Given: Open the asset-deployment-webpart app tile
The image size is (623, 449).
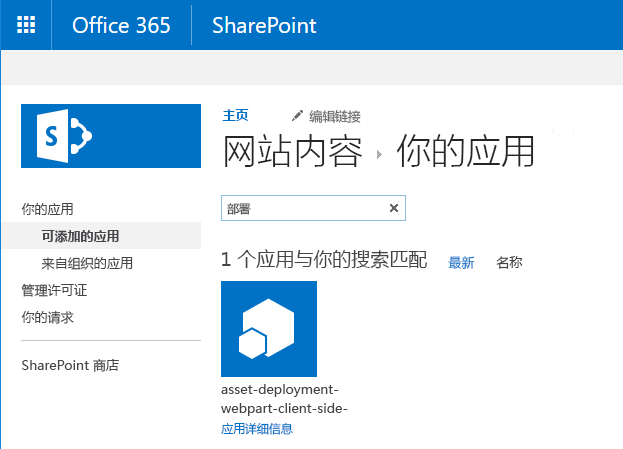Looking at the screenshot, I should coord(268,329).
